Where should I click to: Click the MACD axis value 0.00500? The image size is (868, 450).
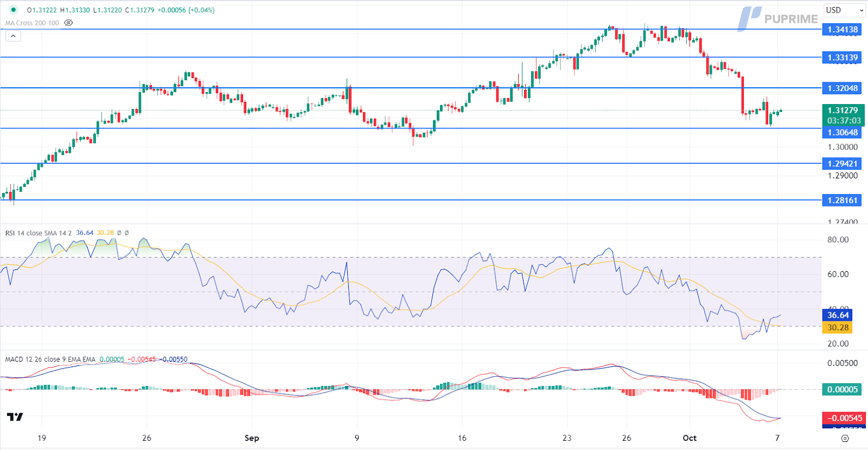coord(843,363)
